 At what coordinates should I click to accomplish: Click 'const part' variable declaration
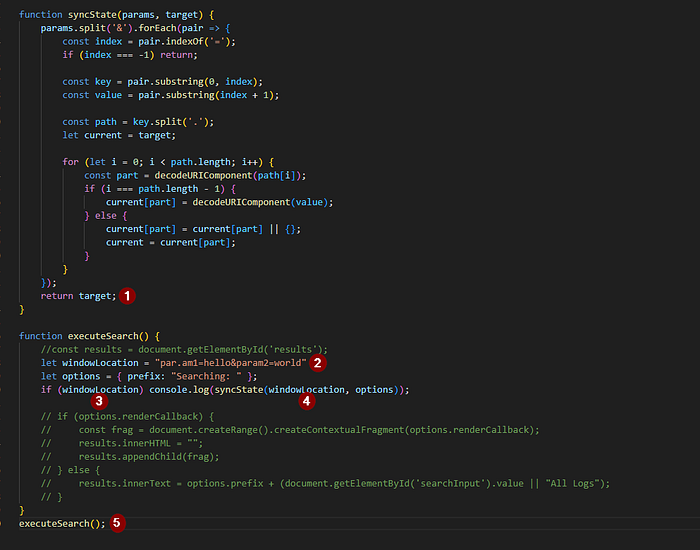111,175
